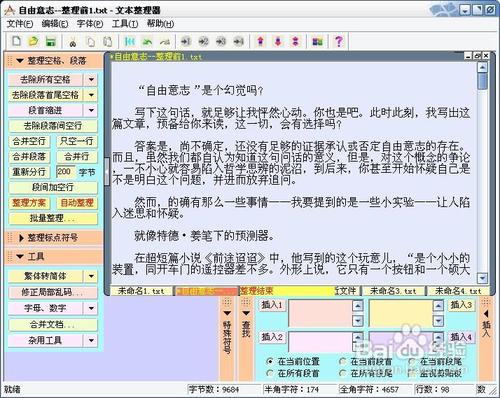This screenshot has height=398, width=500.
Task: Click the document vertical scrollbar down arrow
Action: (x=482, y=278)
